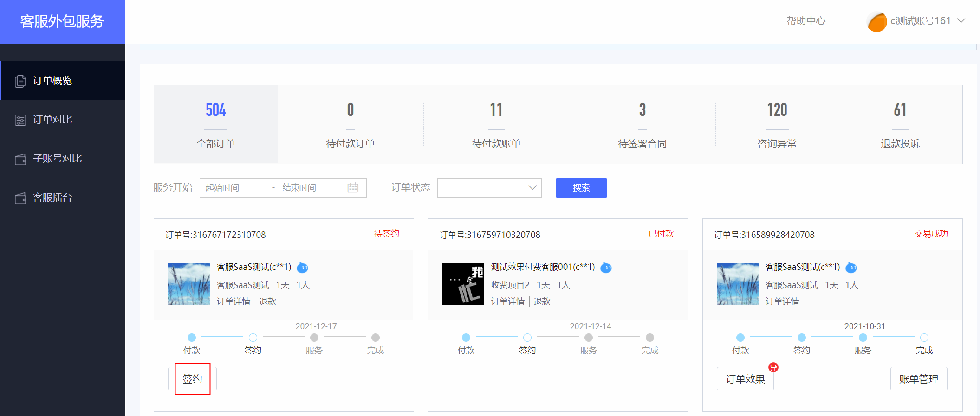This screenshot has width=980, height=416.
Task: Click the 订单对比 sidebar icon
Action: (x=20, y=120)
